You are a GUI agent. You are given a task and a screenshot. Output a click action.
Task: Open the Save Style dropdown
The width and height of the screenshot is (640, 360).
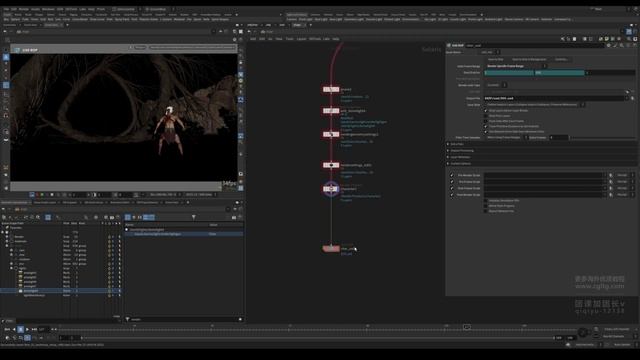pos(535,104)
